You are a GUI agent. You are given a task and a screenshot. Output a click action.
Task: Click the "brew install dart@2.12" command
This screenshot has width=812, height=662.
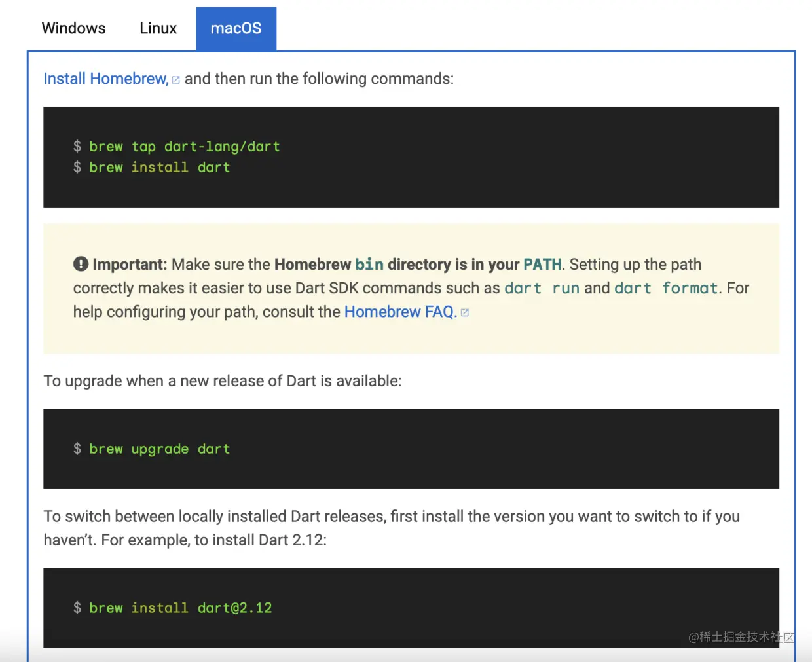(x=180, y=608)
